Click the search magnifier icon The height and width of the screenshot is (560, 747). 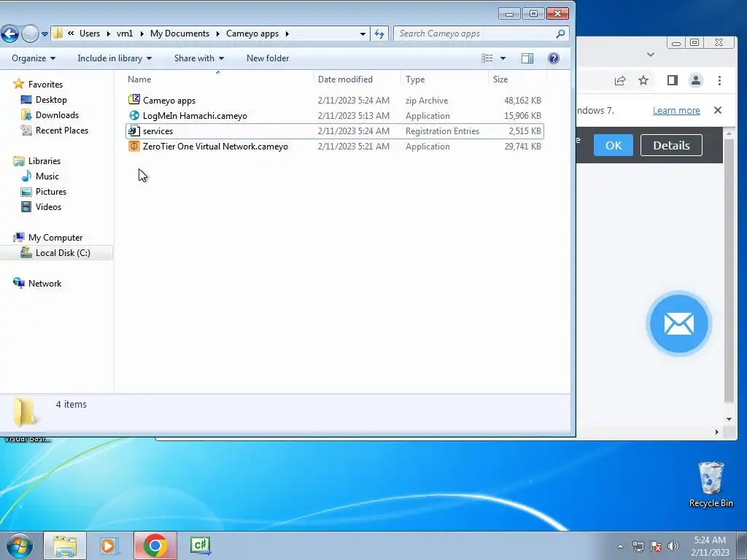coord(560,34)
